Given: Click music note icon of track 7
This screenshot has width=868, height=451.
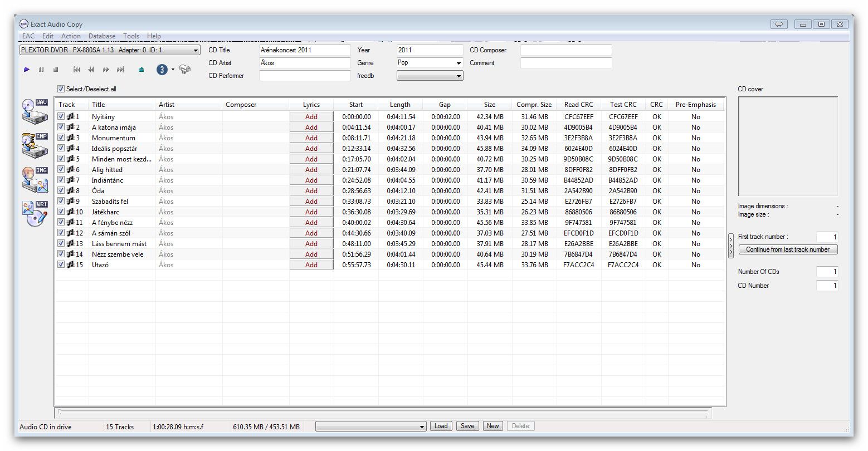Looking at the screenshot, I should pos(70,180).
